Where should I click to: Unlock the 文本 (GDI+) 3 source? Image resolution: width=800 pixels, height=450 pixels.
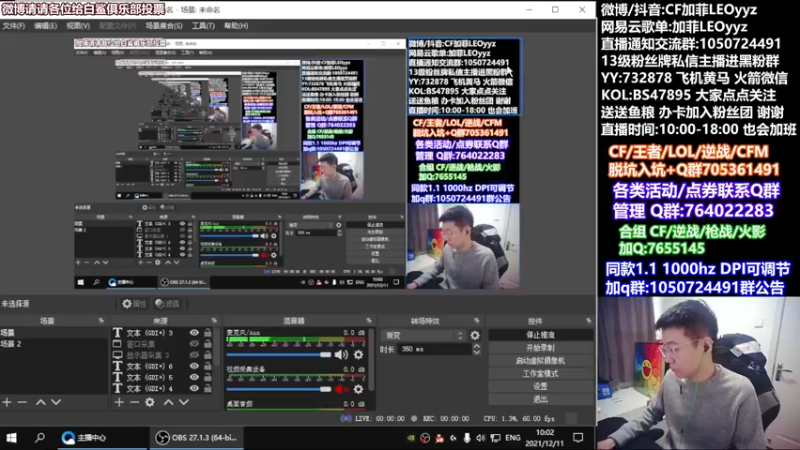[208, 333]
